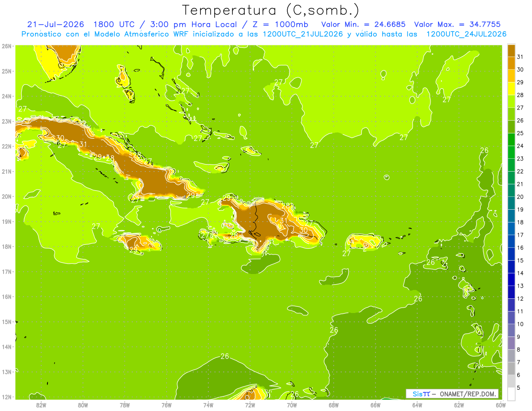Click the 16N latitude label

tap(6, 297)
